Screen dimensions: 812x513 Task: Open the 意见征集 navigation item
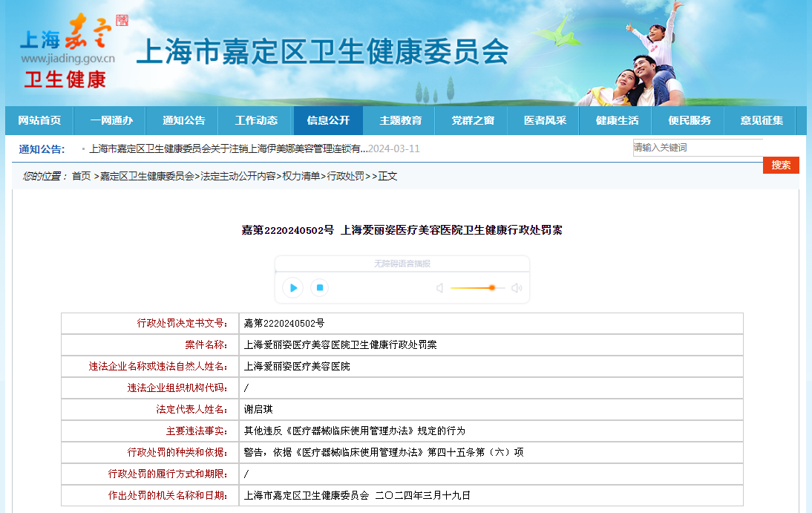762,120
